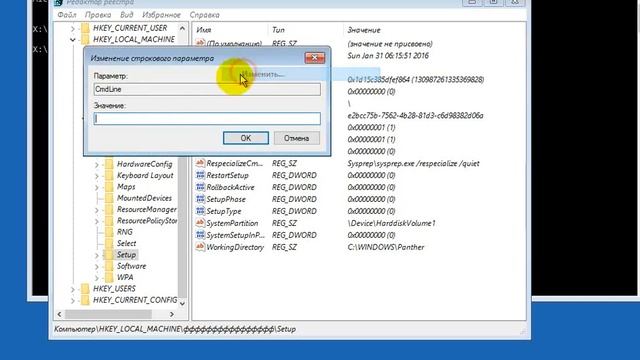The height and width of the screenshot is (360, 640).
Task: Expand the Setup key
Action: click(97, 255)
